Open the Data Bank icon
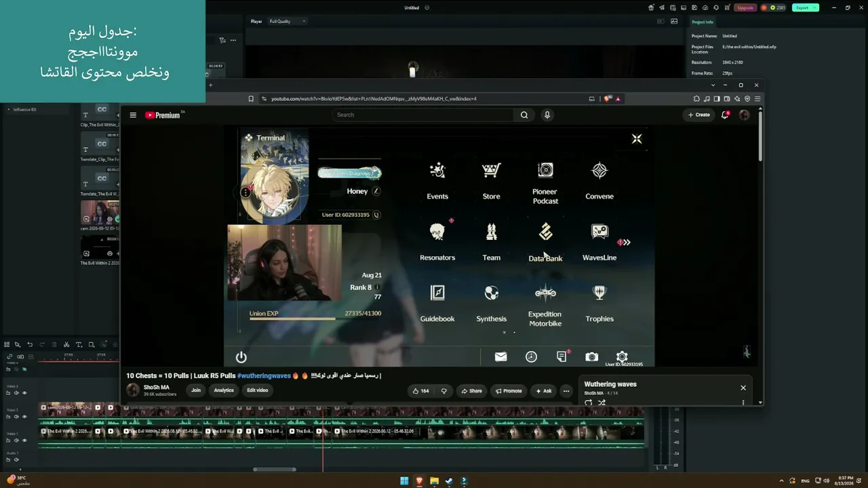868x488 pixels. pos(545,232)
